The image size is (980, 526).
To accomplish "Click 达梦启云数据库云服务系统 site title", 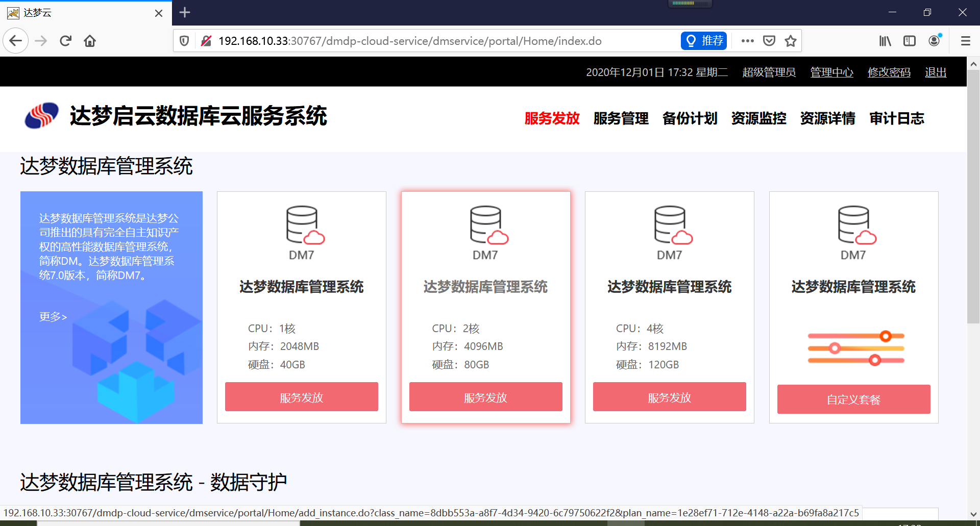I will (198, 116).
